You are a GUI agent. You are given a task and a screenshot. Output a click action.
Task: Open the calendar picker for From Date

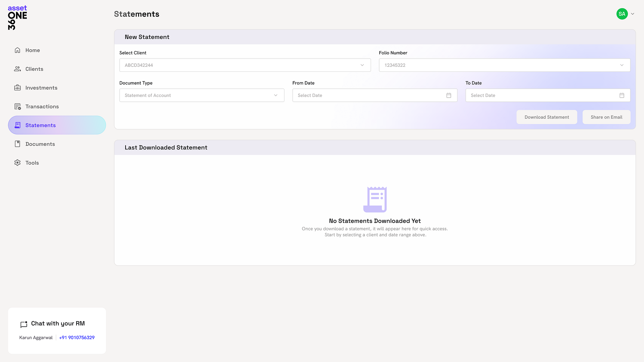(449, 95)
